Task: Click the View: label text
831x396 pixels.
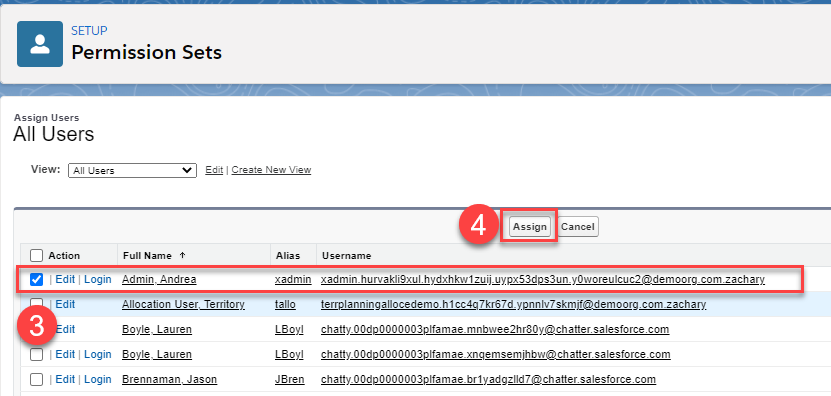Action: click(x=46, y=170)
